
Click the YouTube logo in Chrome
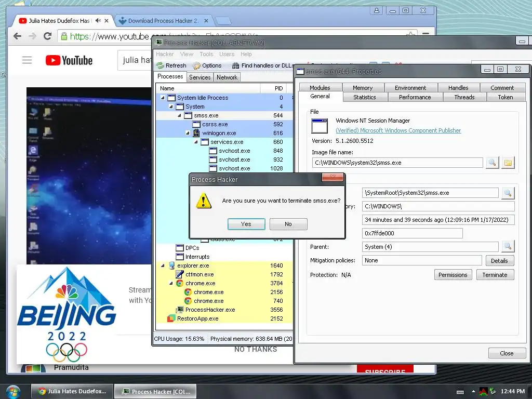tap(69, 60)
